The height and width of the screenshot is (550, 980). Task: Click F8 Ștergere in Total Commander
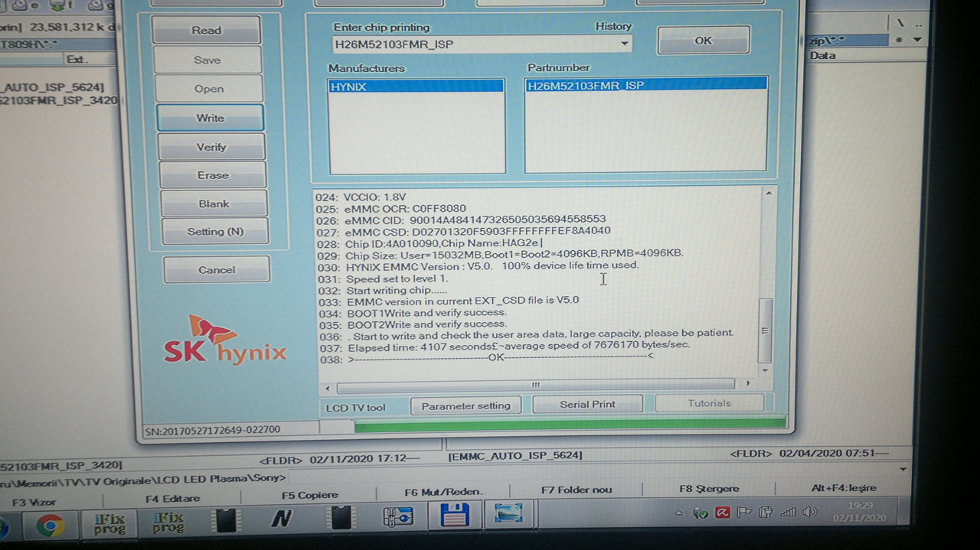(709, 488)
